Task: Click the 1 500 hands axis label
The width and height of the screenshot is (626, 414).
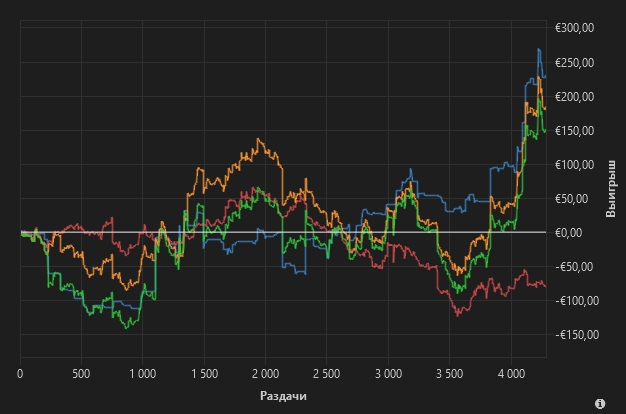Action: point(204,374)
